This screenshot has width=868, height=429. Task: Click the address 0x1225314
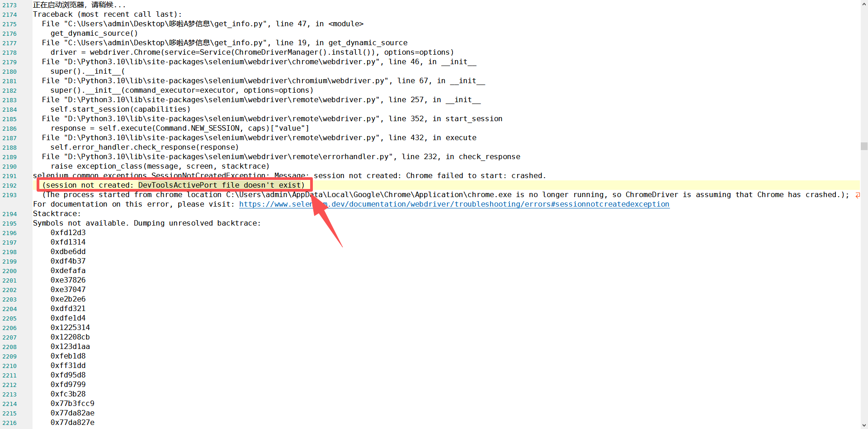pos(70,328)
